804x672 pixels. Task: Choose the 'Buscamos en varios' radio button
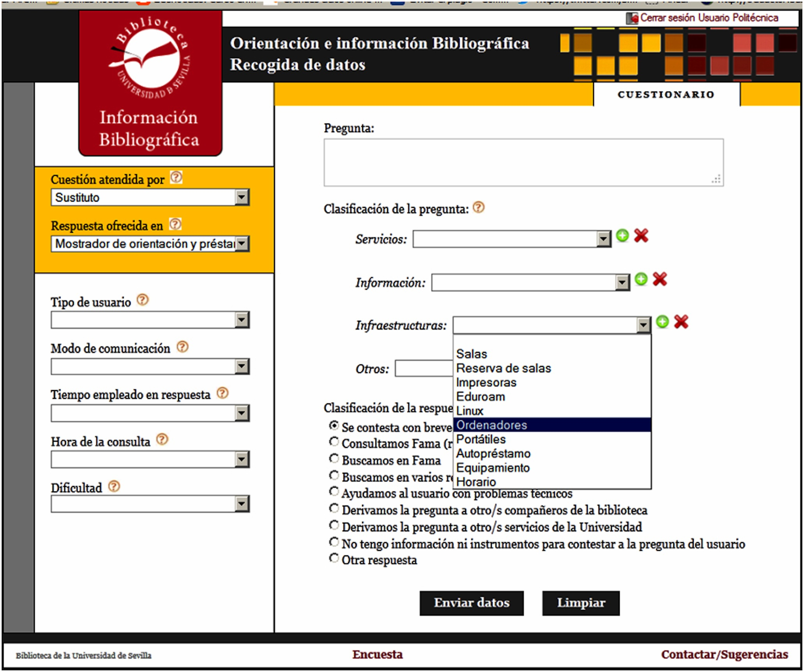(334, 475)
